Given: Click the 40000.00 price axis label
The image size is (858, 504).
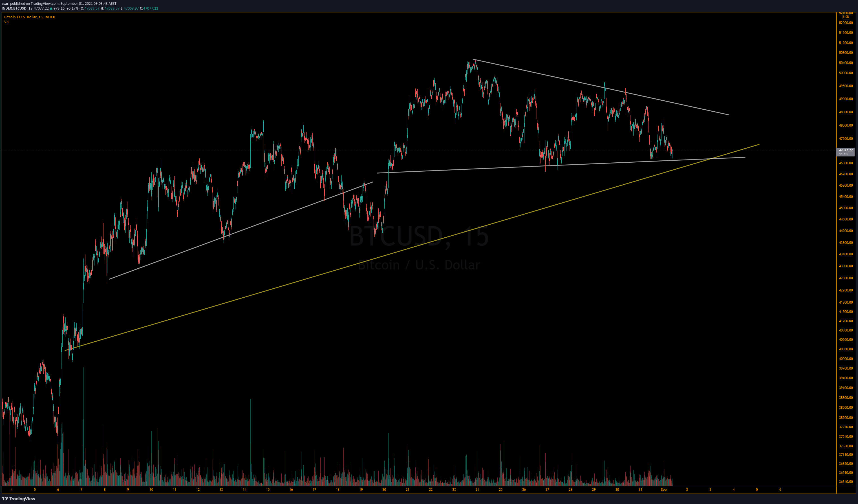Looking at the screenshot, I should 846,359.
